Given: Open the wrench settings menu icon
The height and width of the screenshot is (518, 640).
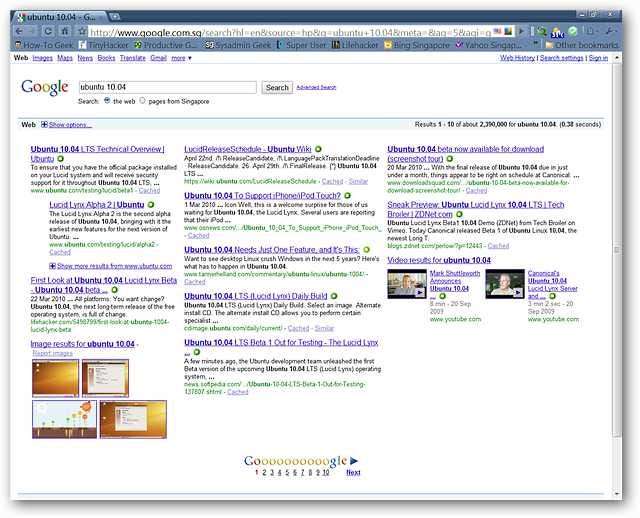Looking at the screenshot, I should click(x=609, y=31).
